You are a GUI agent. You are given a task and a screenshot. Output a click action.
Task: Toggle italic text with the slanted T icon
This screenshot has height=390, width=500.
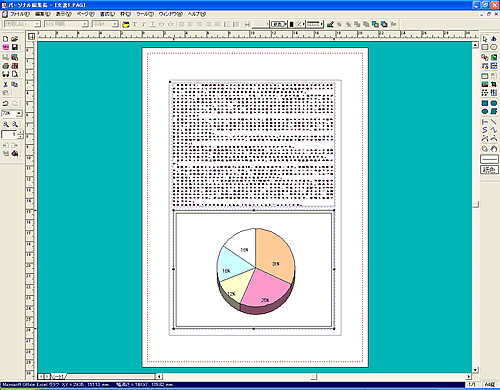tap(144, 24)
